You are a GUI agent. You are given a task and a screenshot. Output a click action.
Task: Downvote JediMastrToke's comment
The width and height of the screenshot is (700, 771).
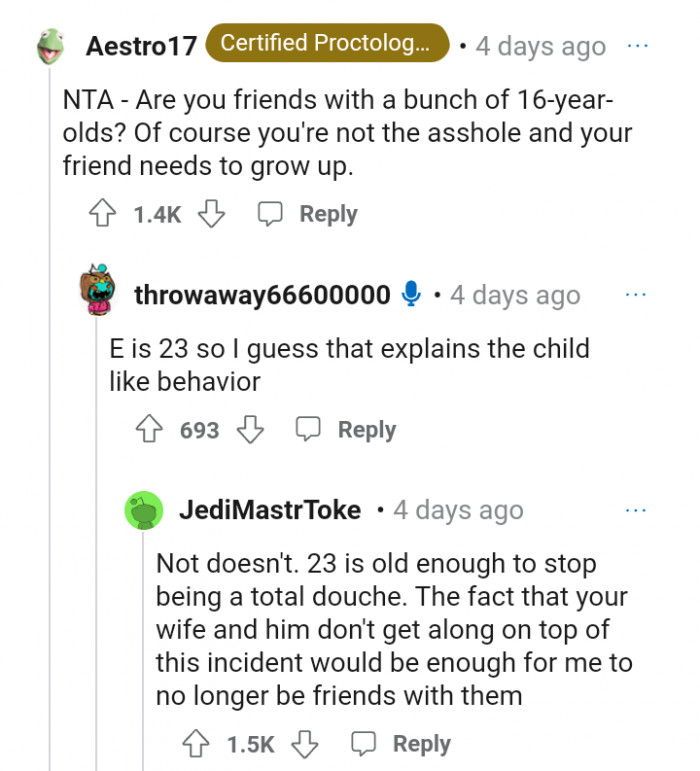pyautogui.click(x=306, y=744)
